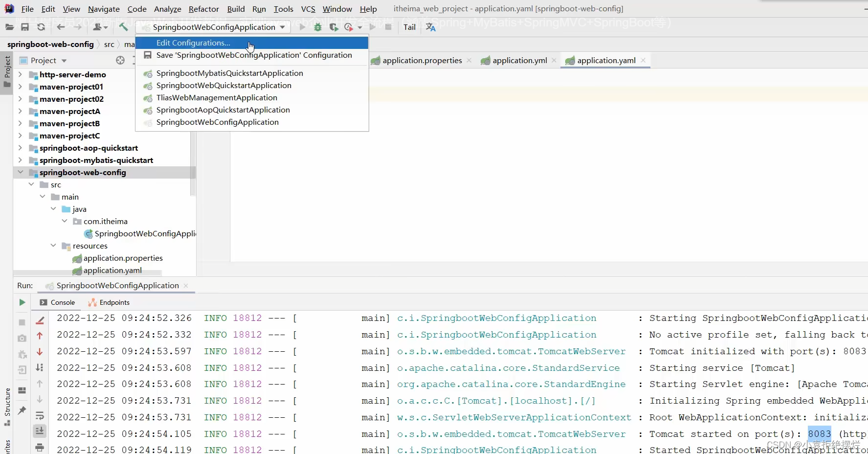Open the Navigate menu
The width and height of the screenshot is (868, 454).
104,9
